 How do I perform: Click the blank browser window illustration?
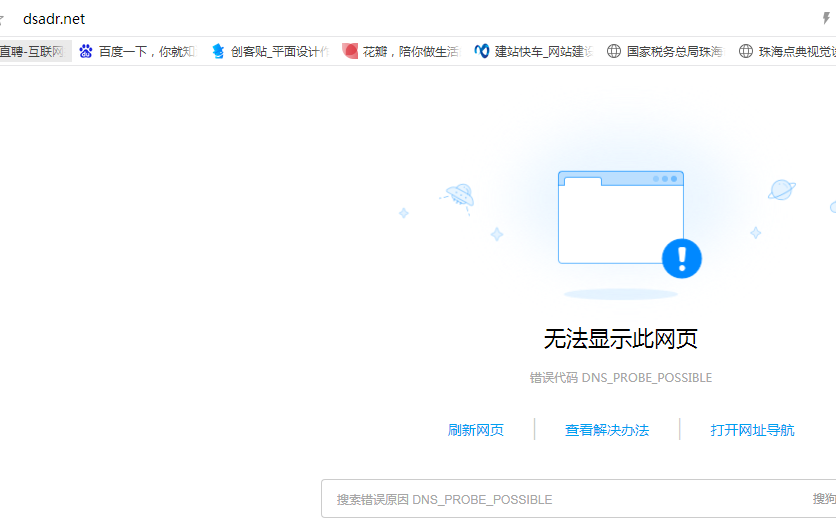tap(620, 217)
